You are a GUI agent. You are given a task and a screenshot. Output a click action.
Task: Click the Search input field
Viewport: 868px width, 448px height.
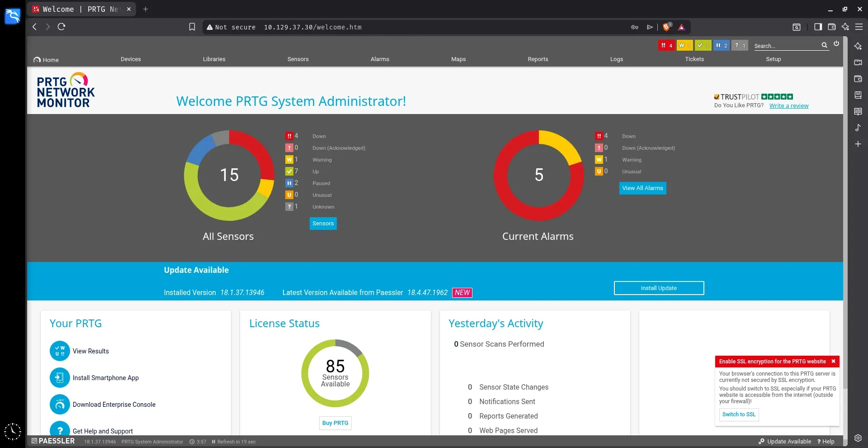[787, 46]
